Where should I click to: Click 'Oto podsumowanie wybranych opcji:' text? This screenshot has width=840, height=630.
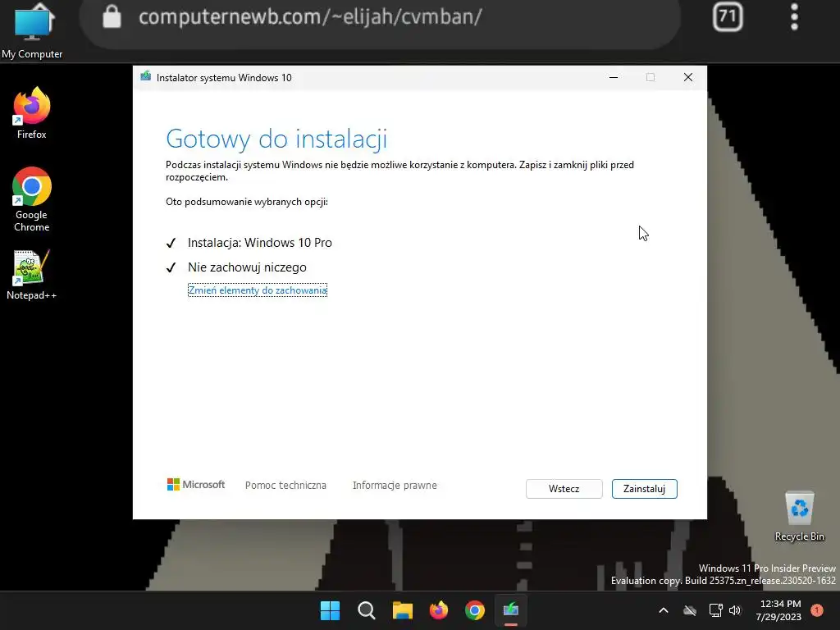(246, 202)
